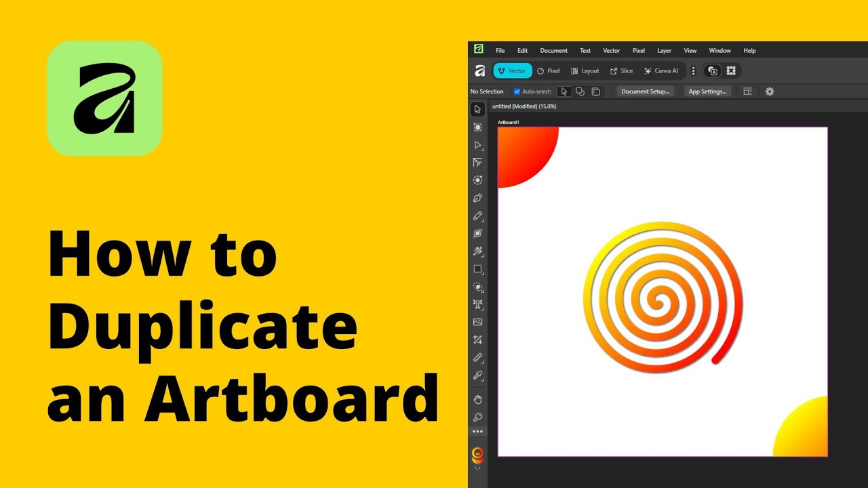The width and height of the screenshot is (868, 488).
Task: Swap stroke and fill colors arrow
Action: coord(477,467)
